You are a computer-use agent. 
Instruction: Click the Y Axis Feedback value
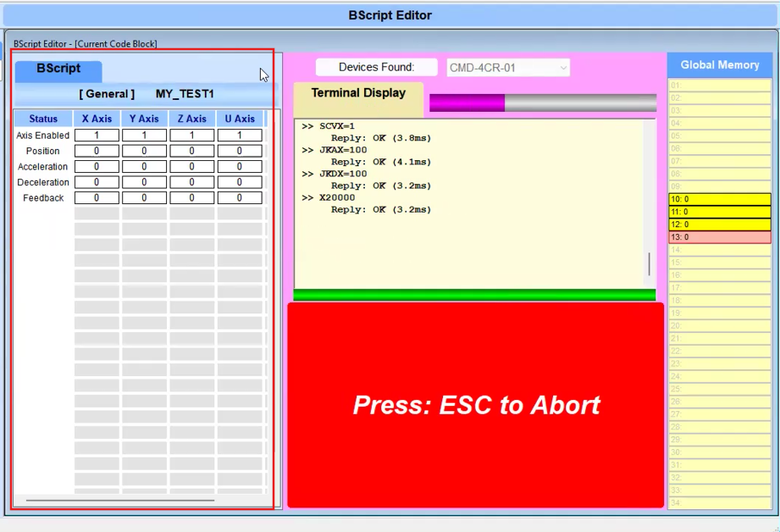click(x=144, y=197)
